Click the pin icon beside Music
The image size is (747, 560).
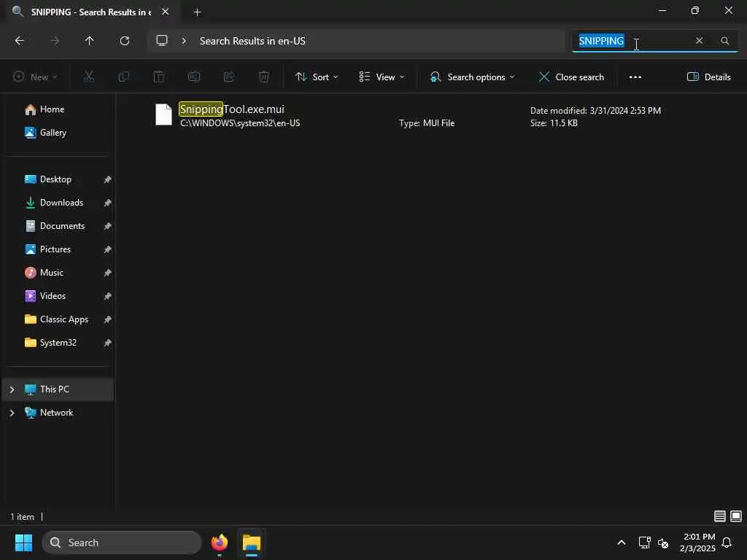point(108,273)
